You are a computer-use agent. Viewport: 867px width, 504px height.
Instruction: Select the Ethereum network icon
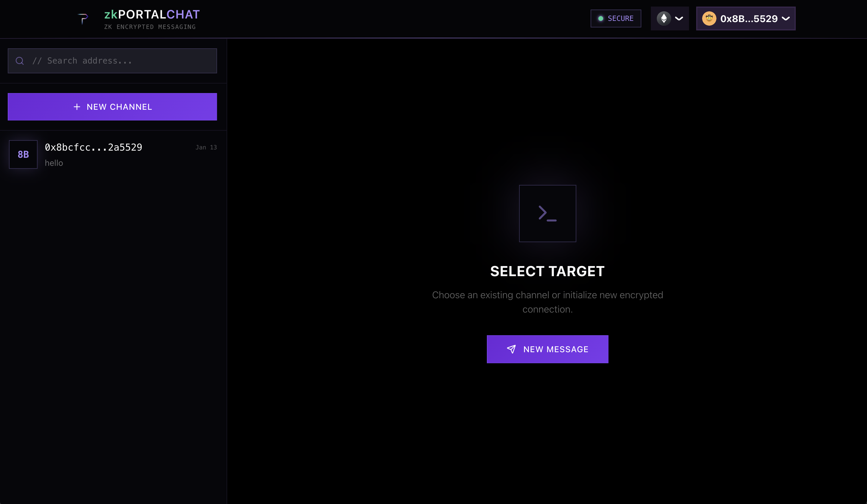664,18
